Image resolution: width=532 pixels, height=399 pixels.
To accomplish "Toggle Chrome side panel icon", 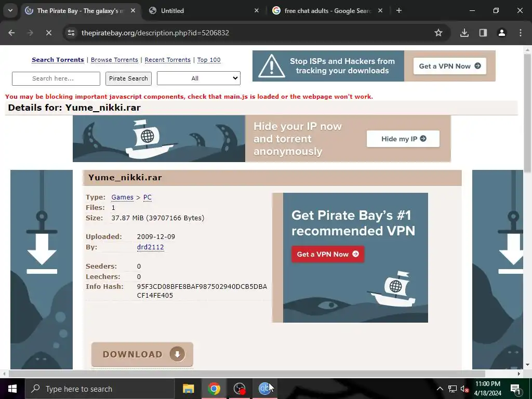I will coord(483,33).
